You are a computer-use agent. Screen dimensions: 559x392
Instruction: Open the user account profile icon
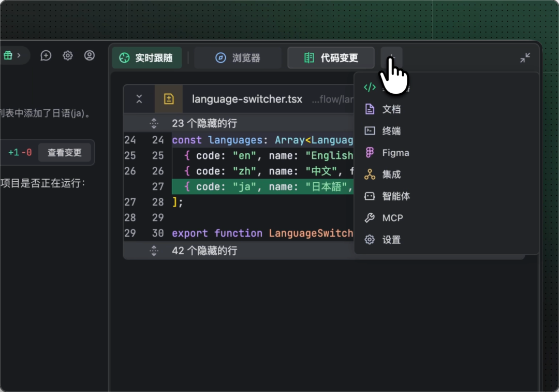click(x=90, y=56)
